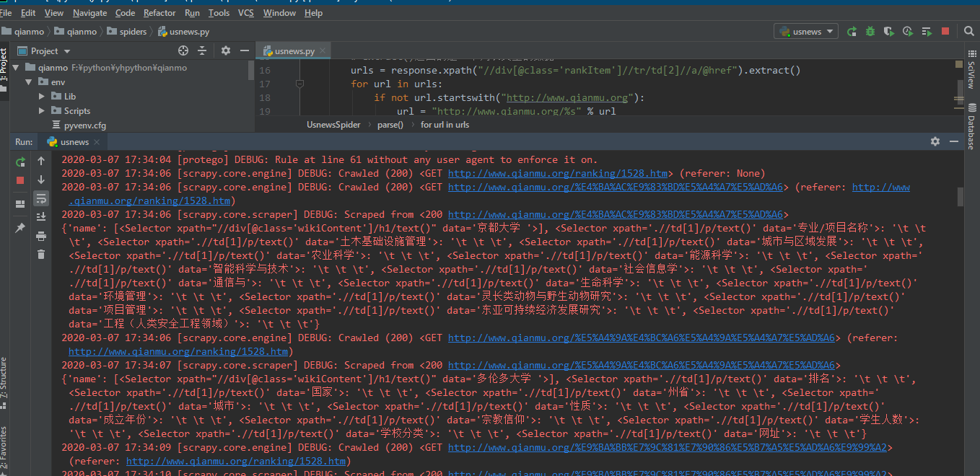Click the usnews.py breadcrumb in the navigation bar
The width and height of the screenshot is (980, 476).
coord(183,32)
